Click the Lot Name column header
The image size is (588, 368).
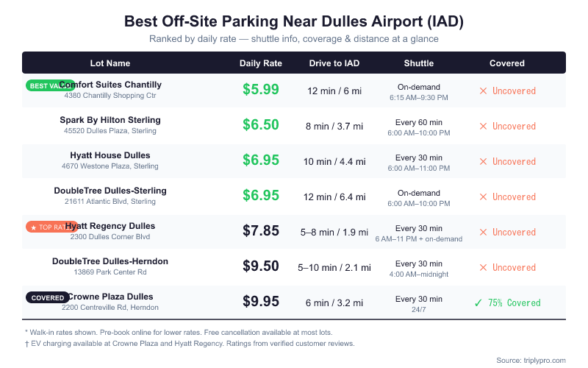[x=110, y=63]
